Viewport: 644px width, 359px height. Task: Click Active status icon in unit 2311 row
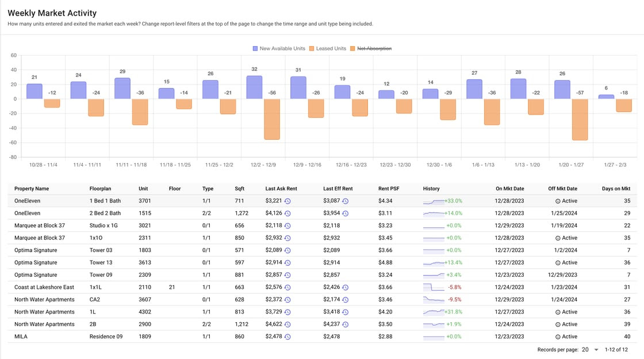[x=558, y=238]
